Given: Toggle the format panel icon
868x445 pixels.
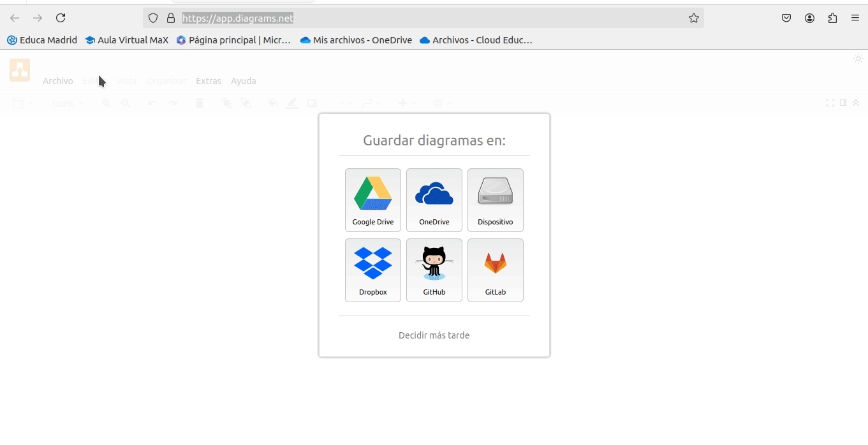Looking at the screenshot, I should pos(843,103).
